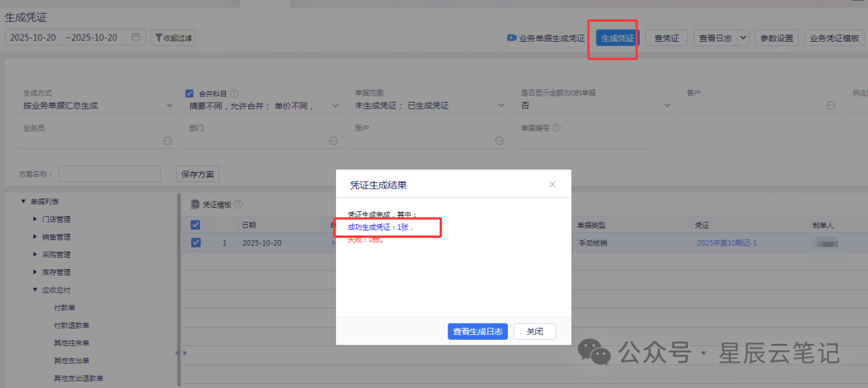Select 其他支出退款单 in the tree
The height and width of the screenshot is (388, 868).
pyautogui.click(x=79, y=378)
